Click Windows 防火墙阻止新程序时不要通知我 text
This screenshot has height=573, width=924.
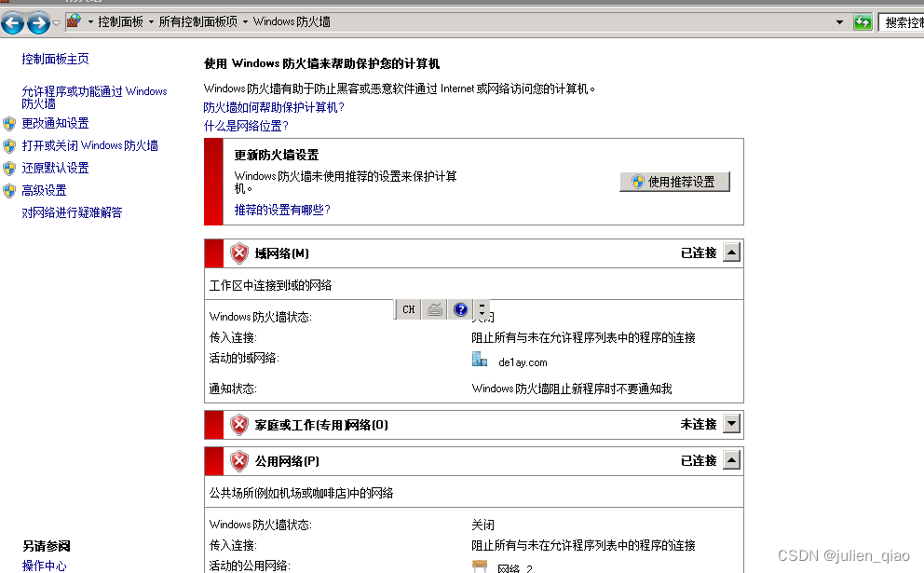(x=572, y=389)
